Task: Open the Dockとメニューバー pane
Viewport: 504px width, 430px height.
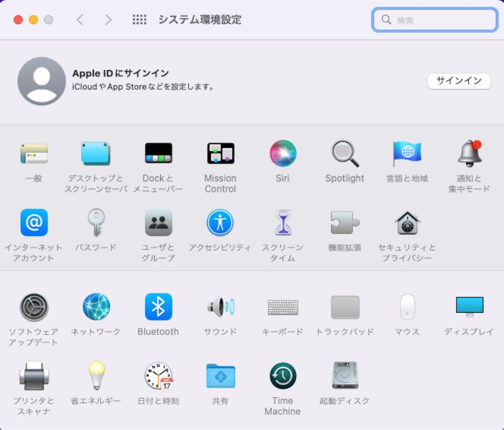Action: coord(158,153)
